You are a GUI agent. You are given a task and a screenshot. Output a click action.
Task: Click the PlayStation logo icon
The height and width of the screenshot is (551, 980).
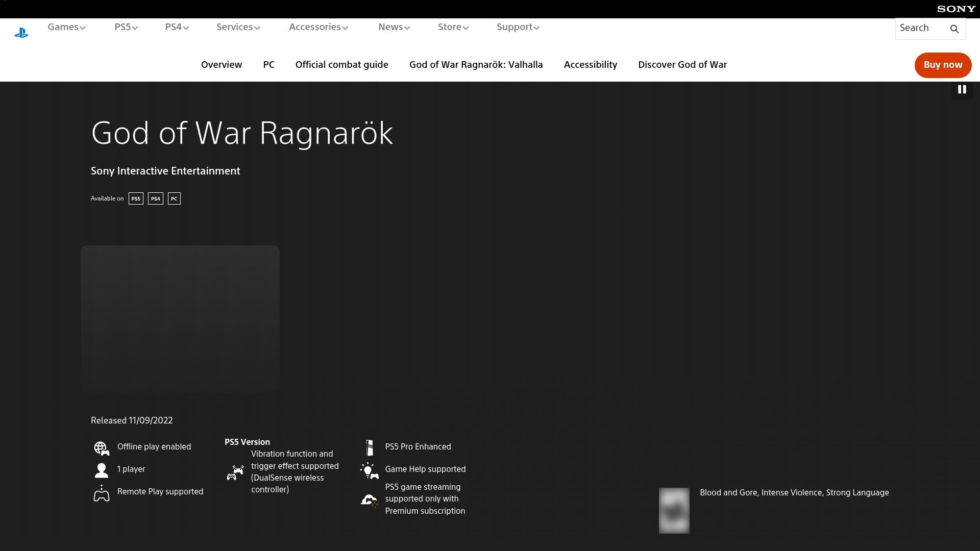pyautogui.click(x=21, y=33)
